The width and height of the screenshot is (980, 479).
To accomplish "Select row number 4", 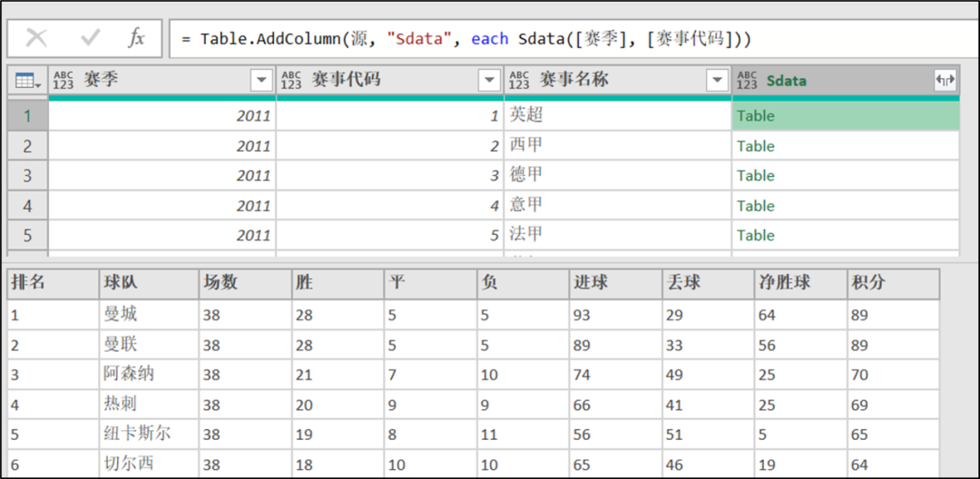I will tap(27, 205).
